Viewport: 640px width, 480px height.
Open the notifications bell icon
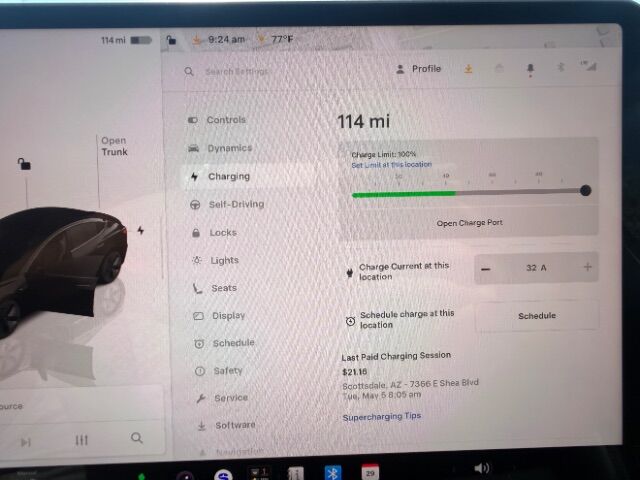pos(530,69)
